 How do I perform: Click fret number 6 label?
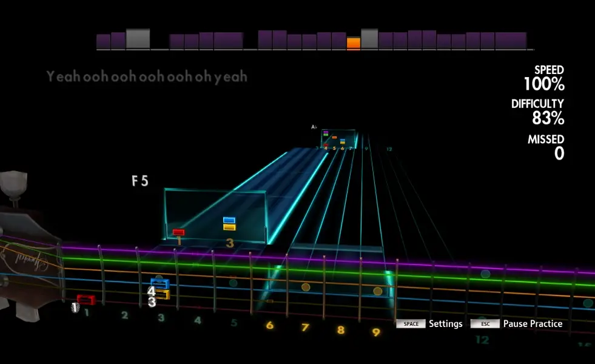[270, 325]
